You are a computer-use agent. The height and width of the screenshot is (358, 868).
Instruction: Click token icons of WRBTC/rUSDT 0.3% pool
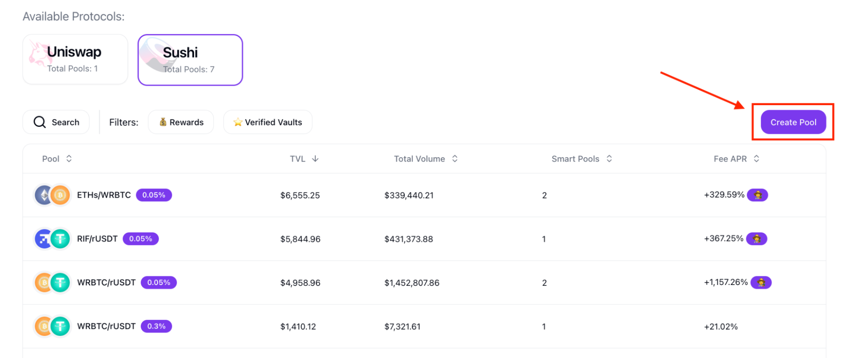click(x=52, y=326)
